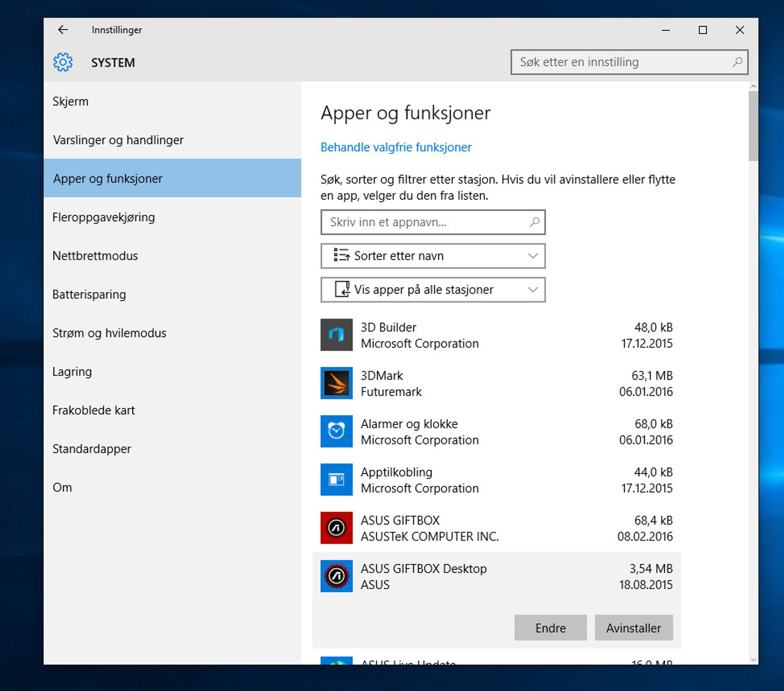Viewport: 784px width, 691px height.
Task: Click the 3DMark app icon
Action: click(x=336, y=383)
